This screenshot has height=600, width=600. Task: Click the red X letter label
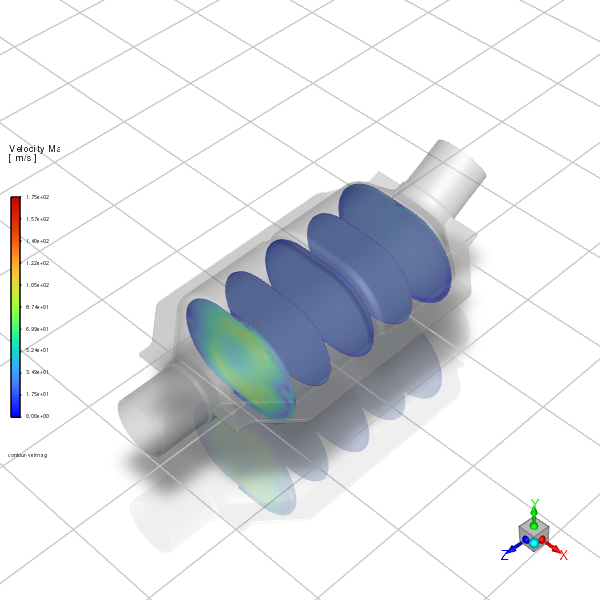tap(564, 554)
